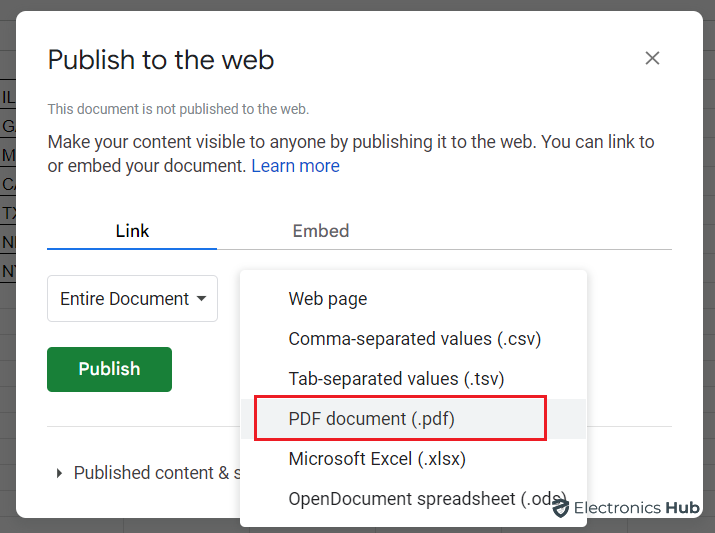
Task: Choose Microsoft Excel (.xlsx) option
Action: (413, 459)
